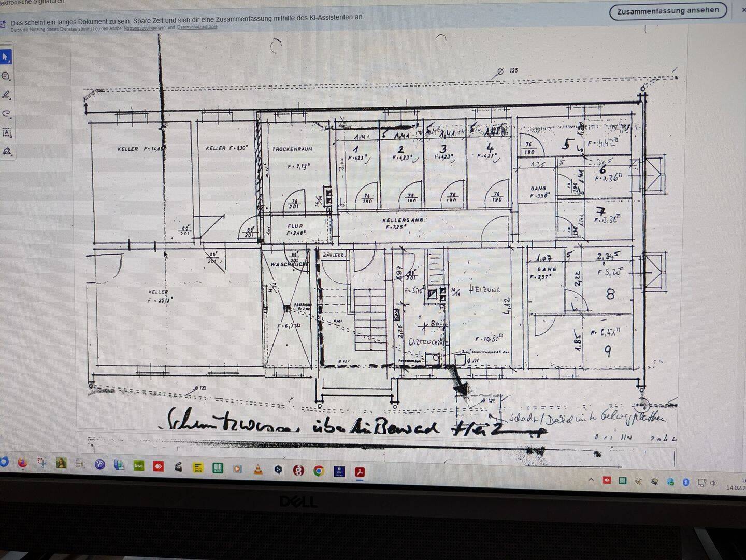This screenshot has width=746, height=560.
Task: Click the date and time display
Action: (737, 484)
